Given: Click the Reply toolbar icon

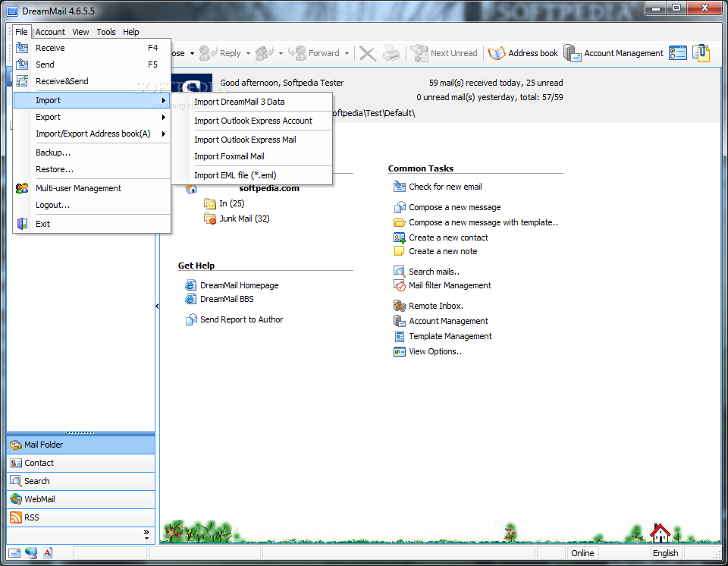Looking at the screenshot, I should click(x=208, y=53).
